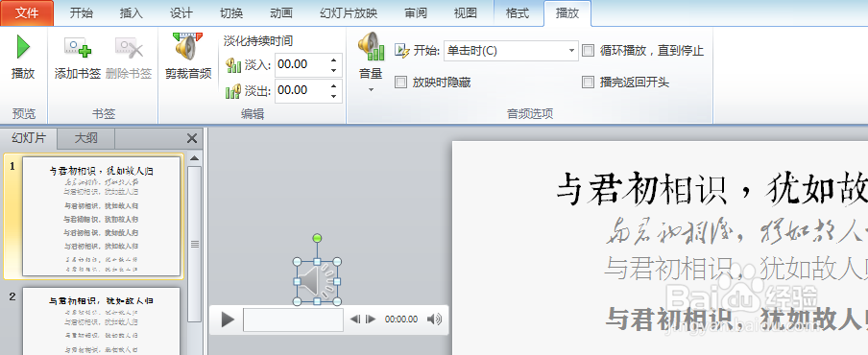
Task: Switch to the Animations (动画) ribbon tab
Action: click(281, 13)
